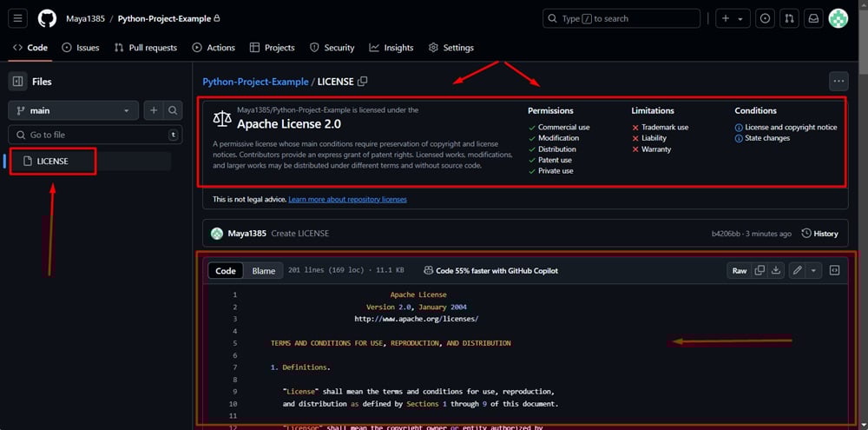Open the 'Create LICENSE' commit message

coord(300,234)
